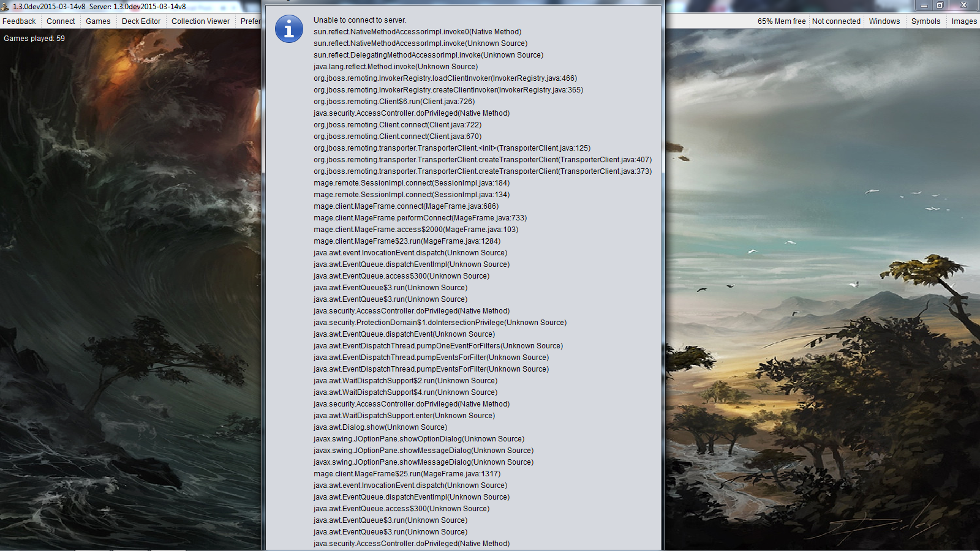980x551 pixels.
Task: Click the 'WaitDispatchSupport.enter' line
Action: click(404, 416)
